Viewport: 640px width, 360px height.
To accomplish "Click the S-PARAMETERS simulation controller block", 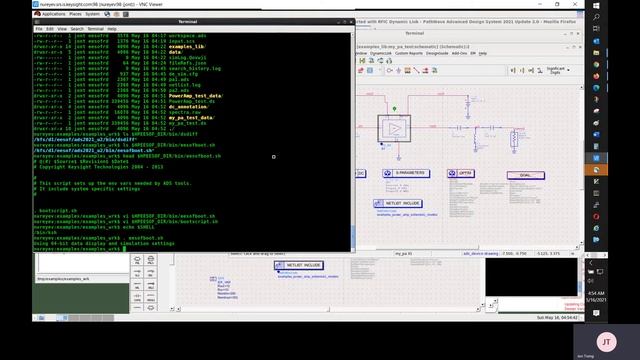I will (406, 173).
